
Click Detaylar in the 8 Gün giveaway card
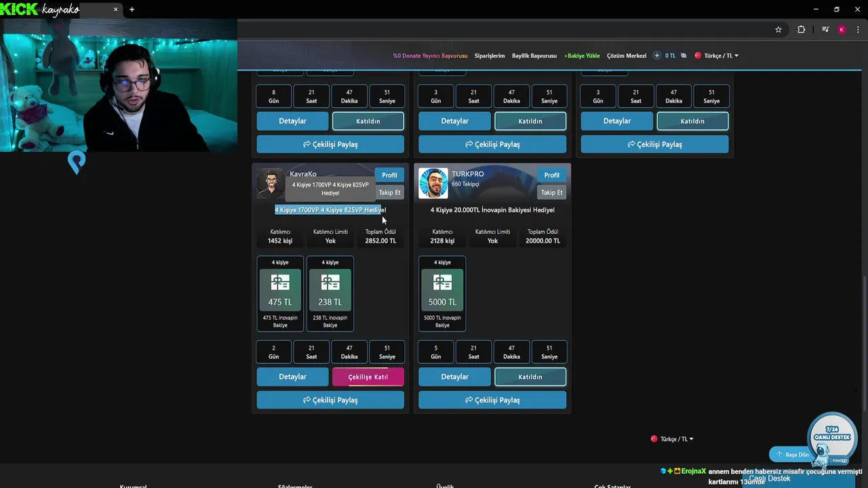[293, 121]
